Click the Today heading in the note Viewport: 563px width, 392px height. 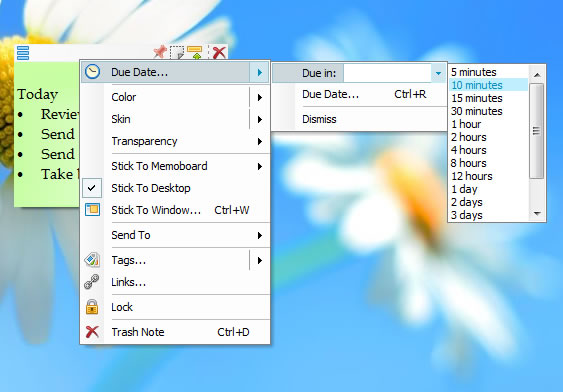tap(38, 94)
